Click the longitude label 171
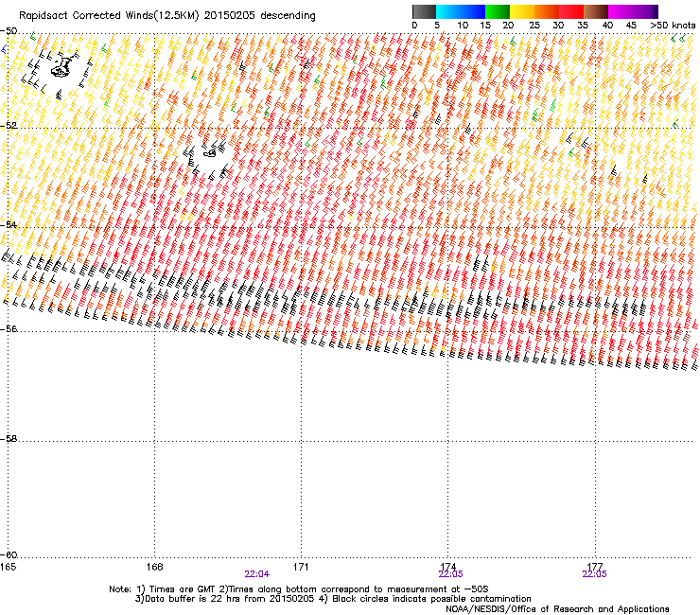The width and height of the screenshot is (700, 615). pyautogui.click(x=301, y=567)
